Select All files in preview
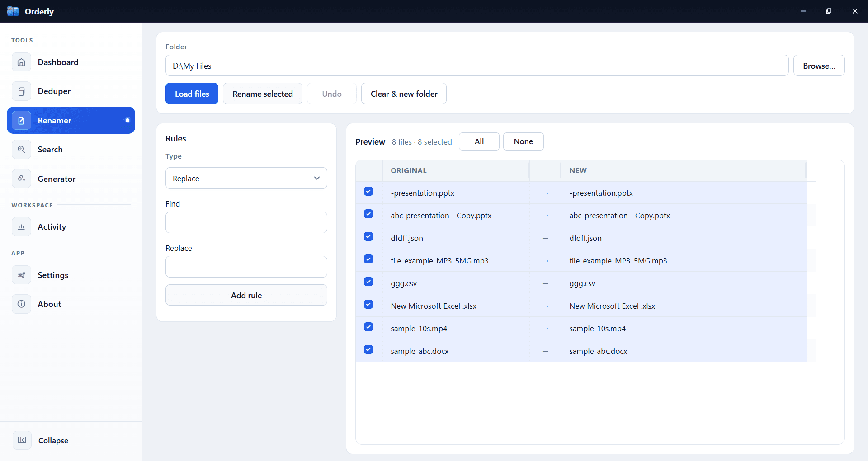 pyautogui.click(x=479, y=141)
